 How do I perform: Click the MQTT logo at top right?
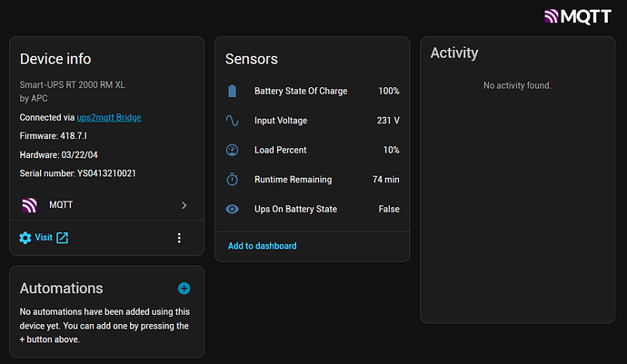coord(578,16)
